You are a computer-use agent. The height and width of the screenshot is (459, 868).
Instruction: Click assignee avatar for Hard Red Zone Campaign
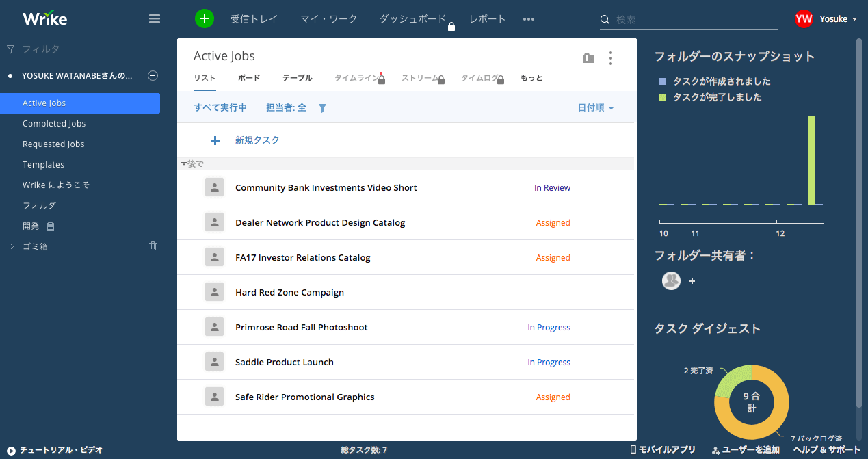pos(215,292)
